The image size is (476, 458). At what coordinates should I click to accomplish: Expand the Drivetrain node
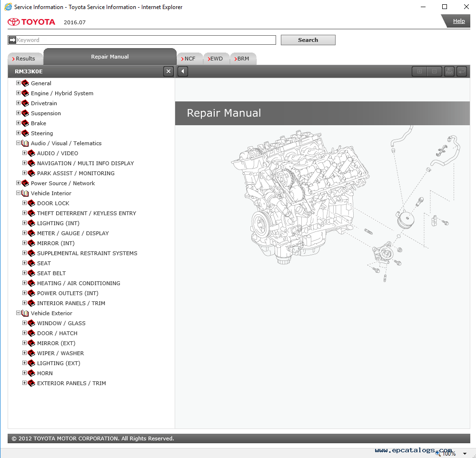pyautogui.click(x=18, y=103)
